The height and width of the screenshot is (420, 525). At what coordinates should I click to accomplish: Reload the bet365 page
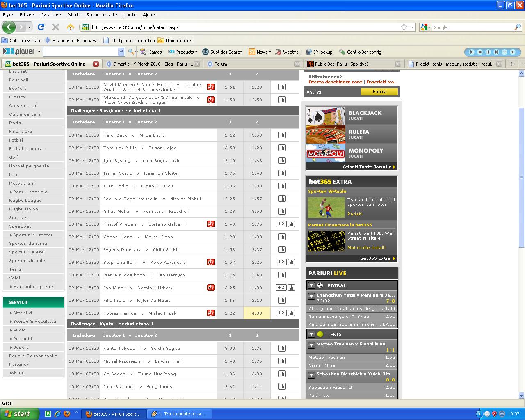pos(41,27)
